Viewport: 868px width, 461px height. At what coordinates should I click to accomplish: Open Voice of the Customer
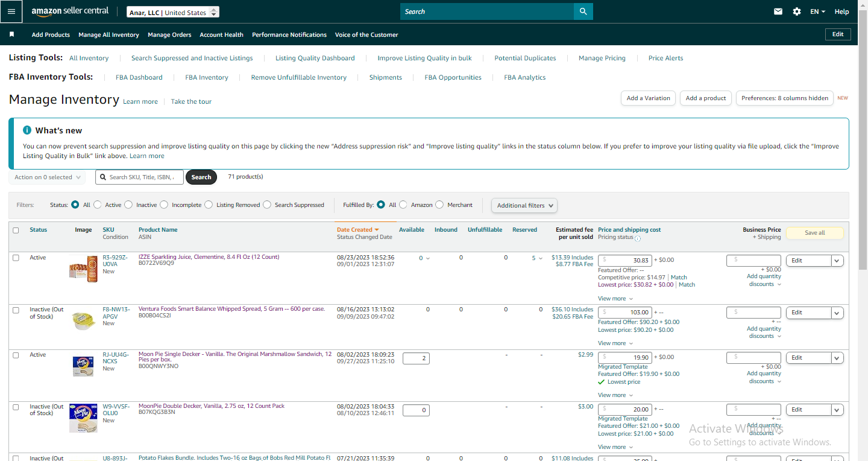point(366,35)
